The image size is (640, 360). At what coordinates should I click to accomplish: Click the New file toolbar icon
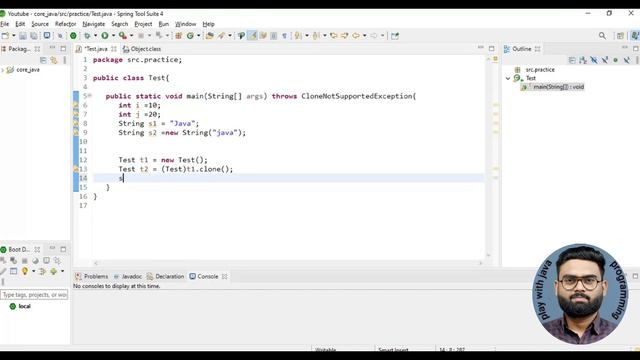(5, 36)
